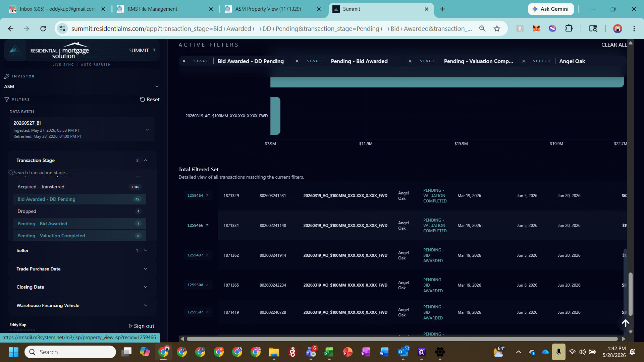This screenshot has width=644, height=362.
Task: Reload the Summit page
Action: pos(43,28)
